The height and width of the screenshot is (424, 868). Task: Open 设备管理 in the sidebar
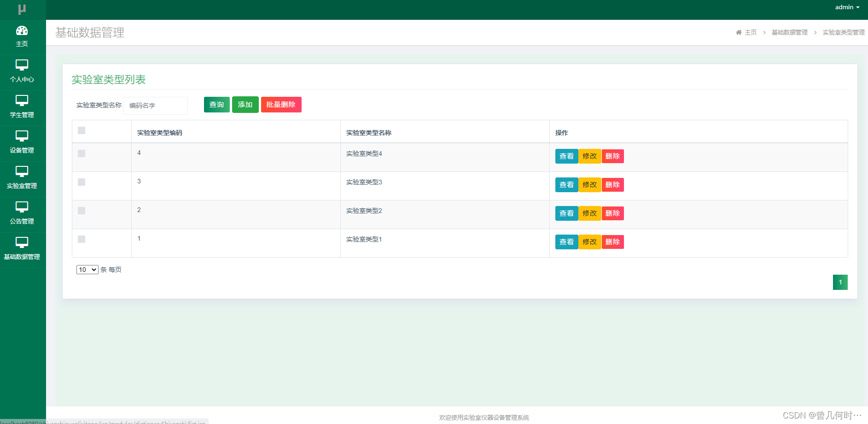[23, 144]
